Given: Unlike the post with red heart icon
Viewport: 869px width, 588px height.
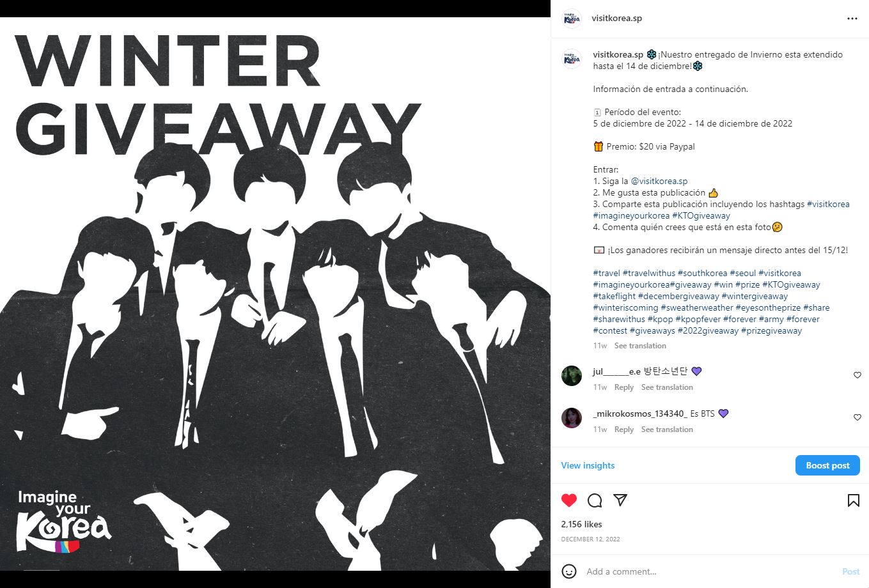Looking at the screenshot, I should (x=569, y=500).
